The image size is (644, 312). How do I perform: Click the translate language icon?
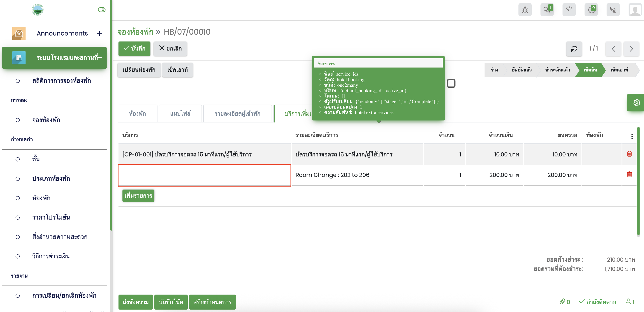(613, 10)
